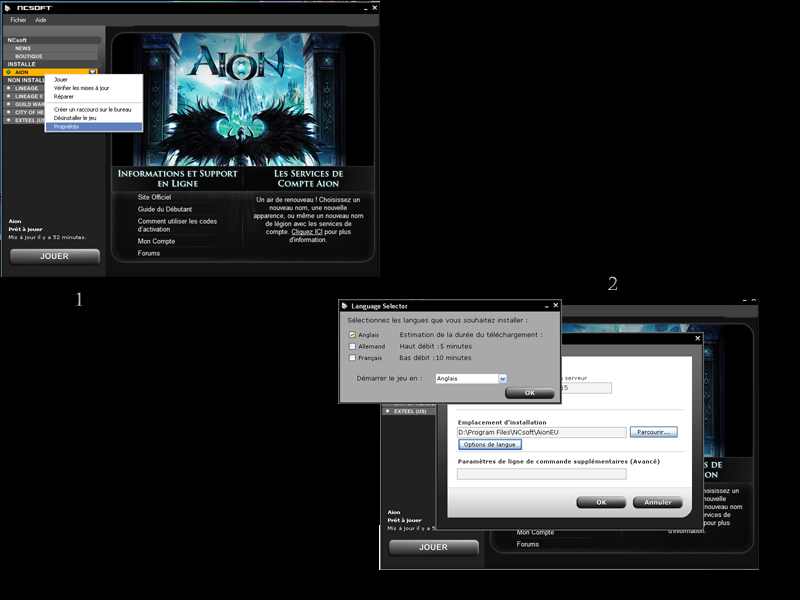Viewport: 800px width, 600px height.
Task: Close the Language Selector dialog
Action: pos(556,306)
